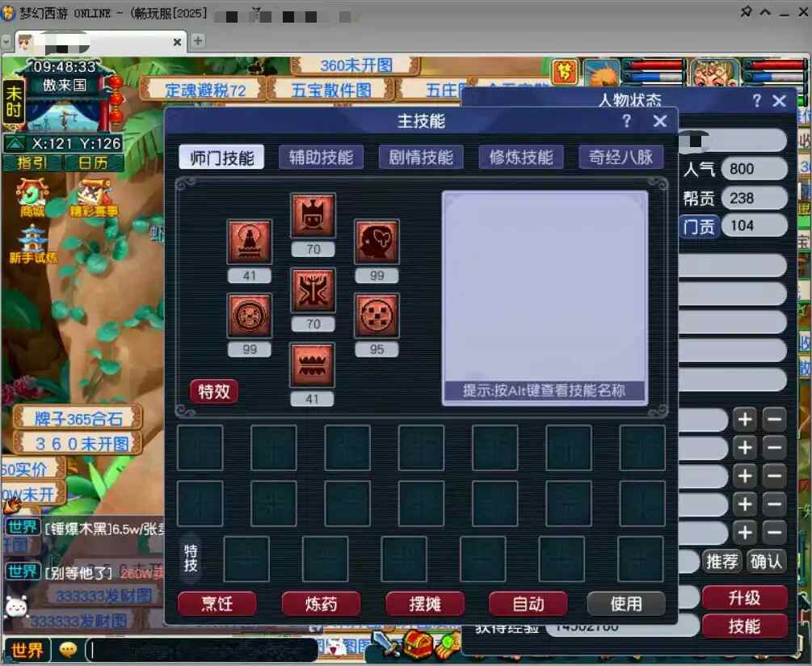Click the 自动 auto button
The width and height of the screenshot is (812, 666).
pos(528,604)
